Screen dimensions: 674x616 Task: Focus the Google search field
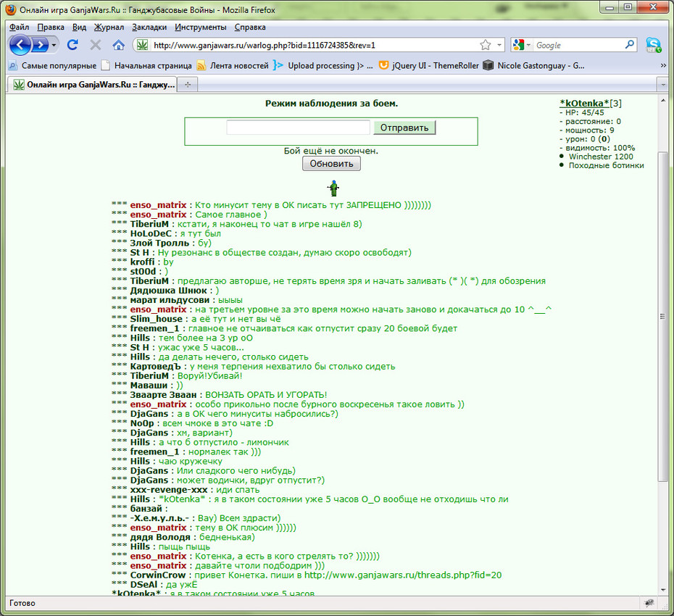point(578,45)
